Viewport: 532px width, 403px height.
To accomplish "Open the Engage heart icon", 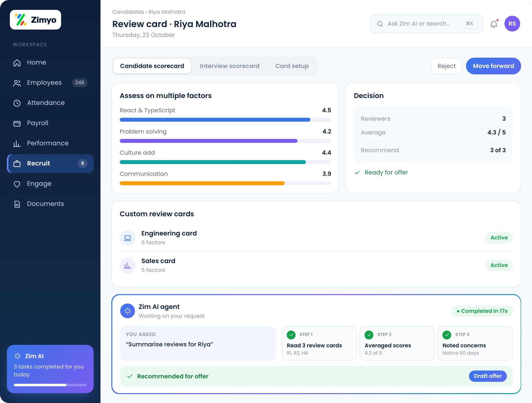I will coord(17,184).
